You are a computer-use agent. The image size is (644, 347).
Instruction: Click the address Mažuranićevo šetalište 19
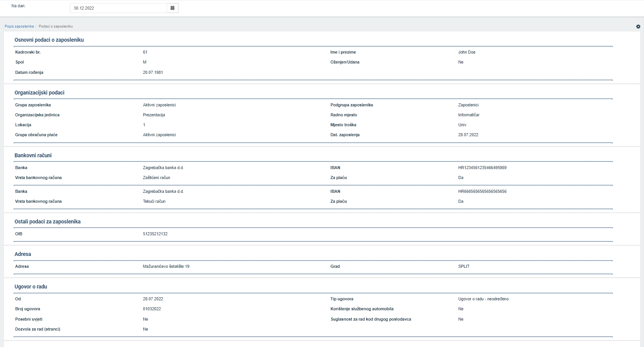point(166,266)
